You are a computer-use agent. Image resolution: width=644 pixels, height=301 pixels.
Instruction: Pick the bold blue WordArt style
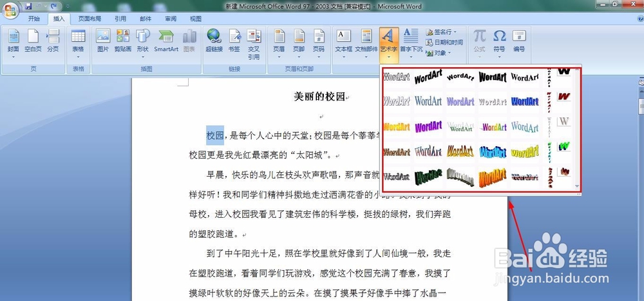(524, 101)
